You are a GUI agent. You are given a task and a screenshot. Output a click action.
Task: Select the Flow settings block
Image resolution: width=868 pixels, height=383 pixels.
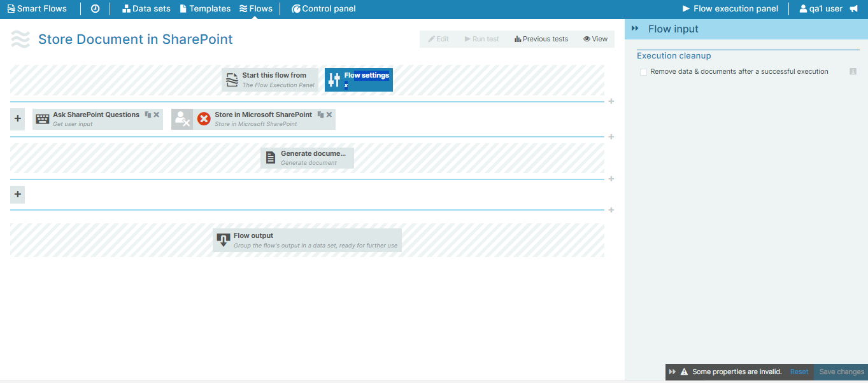click(x=359, y=80)
